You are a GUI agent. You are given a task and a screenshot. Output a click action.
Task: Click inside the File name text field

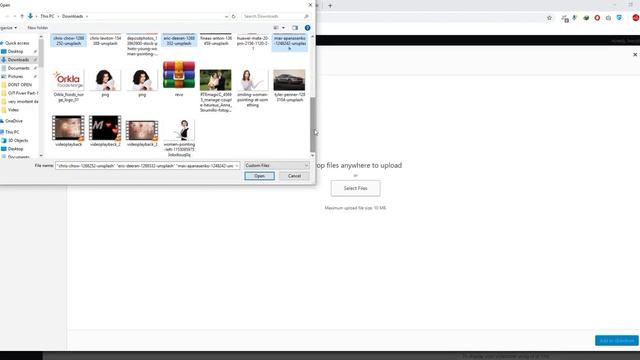[145, 166]
